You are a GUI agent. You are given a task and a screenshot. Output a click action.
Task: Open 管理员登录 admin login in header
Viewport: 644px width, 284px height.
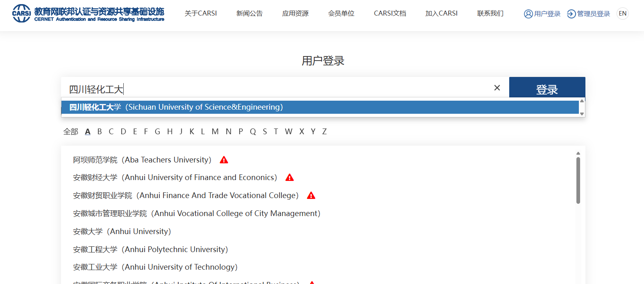click(x=588, y=14)
